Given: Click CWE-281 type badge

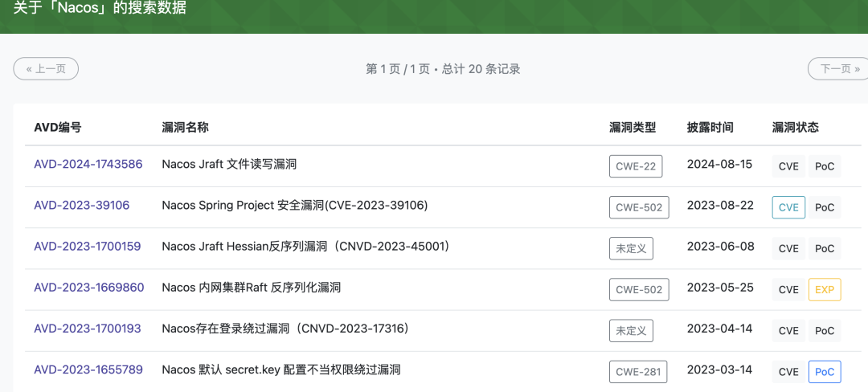Looking at the screenshot, I should 638,372.
